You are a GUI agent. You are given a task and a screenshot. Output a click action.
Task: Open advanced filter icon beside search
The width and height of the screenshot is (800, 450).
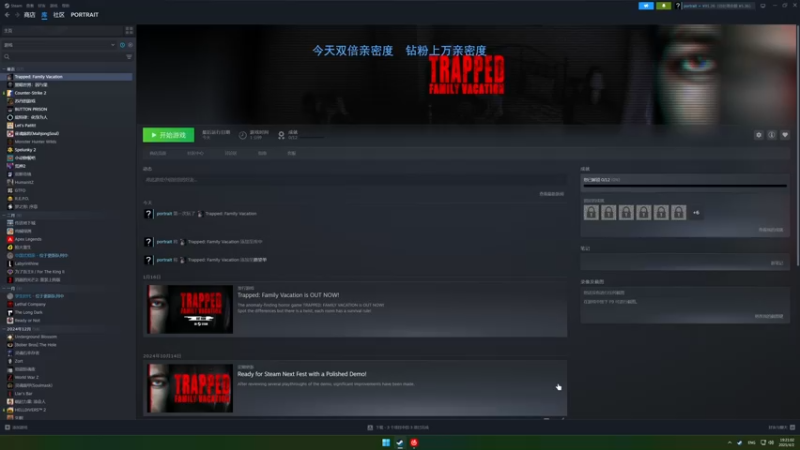129,57
